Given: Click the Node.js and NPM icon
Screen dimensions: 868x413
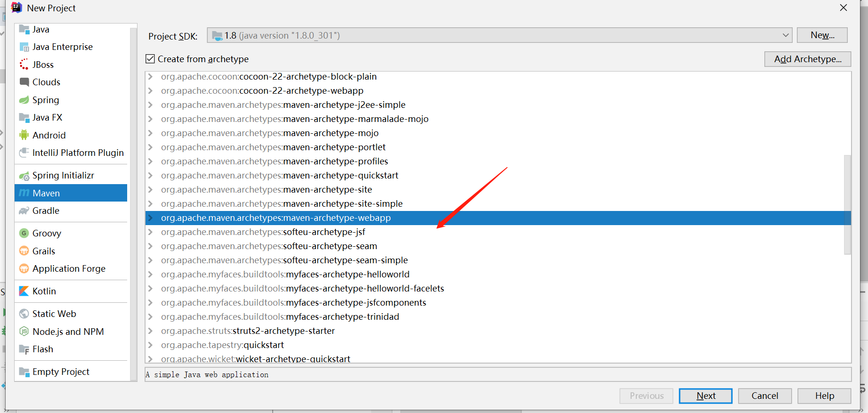Looking at the screenshot, I should [24, 332].
